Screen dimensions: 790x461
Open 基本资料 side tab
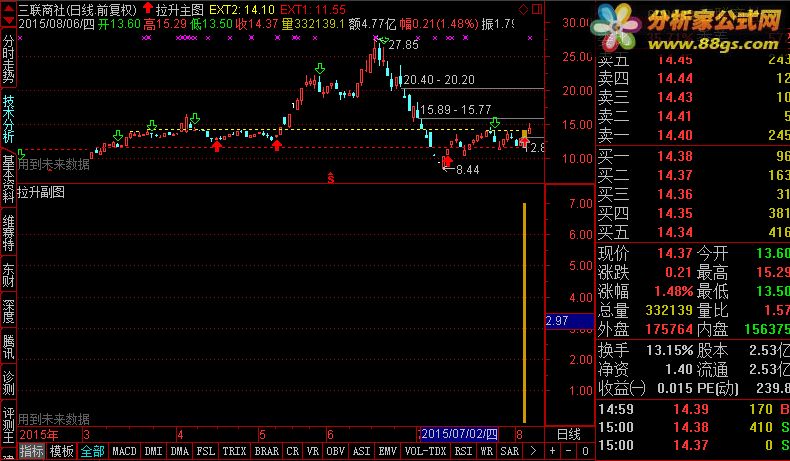pyautogui.click(x=9, y=179)
